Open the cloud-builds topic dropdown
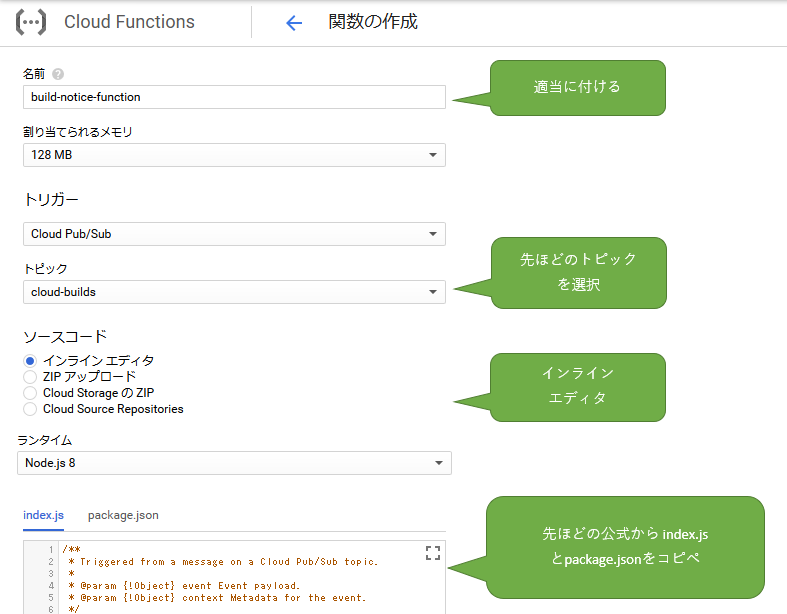787x614 pixels. [x=234, y=292]
